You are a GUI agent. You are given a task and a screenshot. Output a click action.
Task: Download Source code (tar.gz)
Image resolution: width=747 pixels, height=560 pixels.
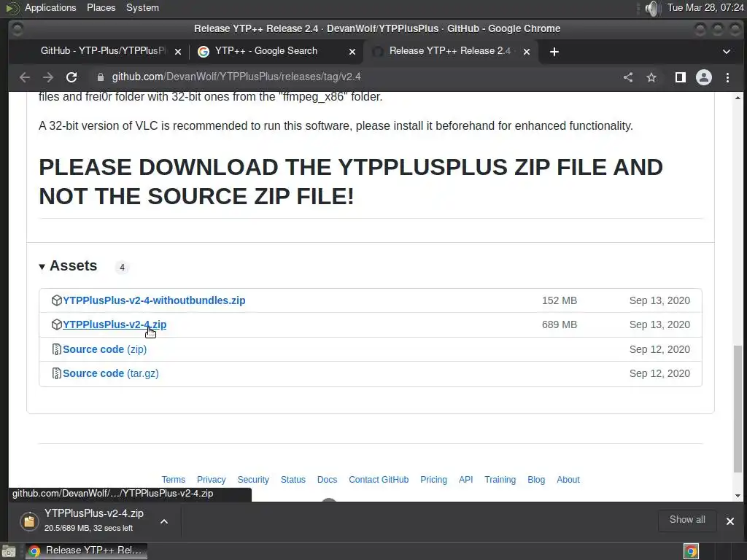click(111, 373)
